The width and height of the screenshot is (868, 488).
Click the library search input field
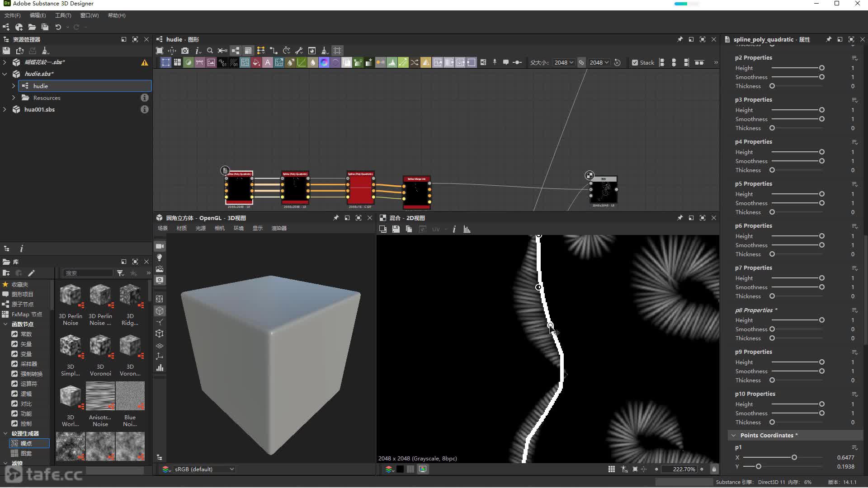click(88, 273)
